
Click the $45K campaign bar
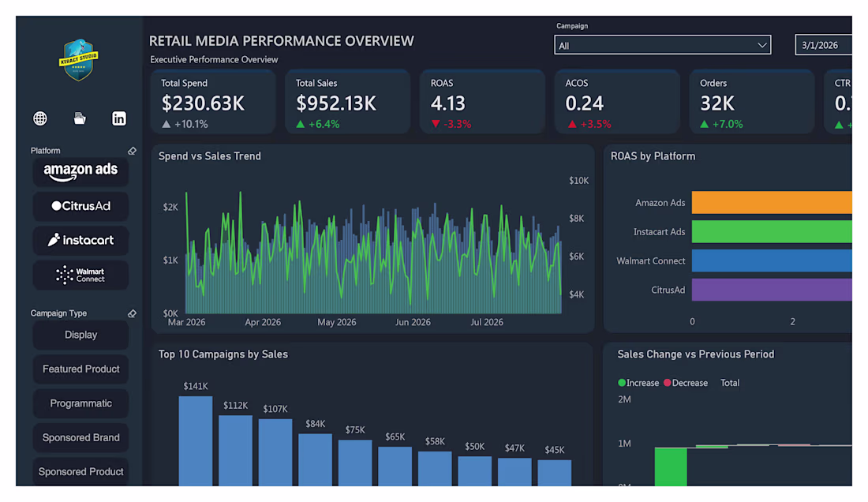pyautogui.click(x=554, y=474)
